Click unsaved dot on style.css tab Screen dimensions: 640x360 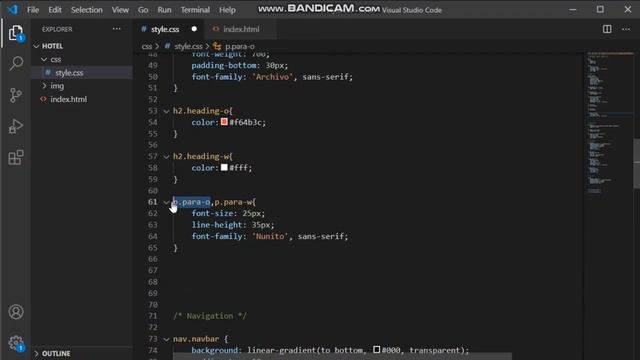[x=194, y=29]
